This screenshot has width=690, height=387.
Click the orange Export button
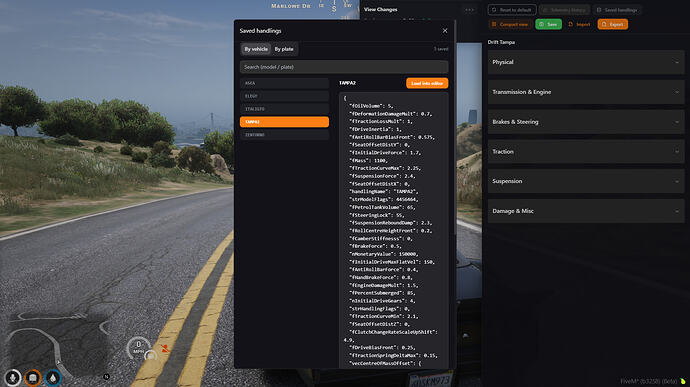(613, 24)
